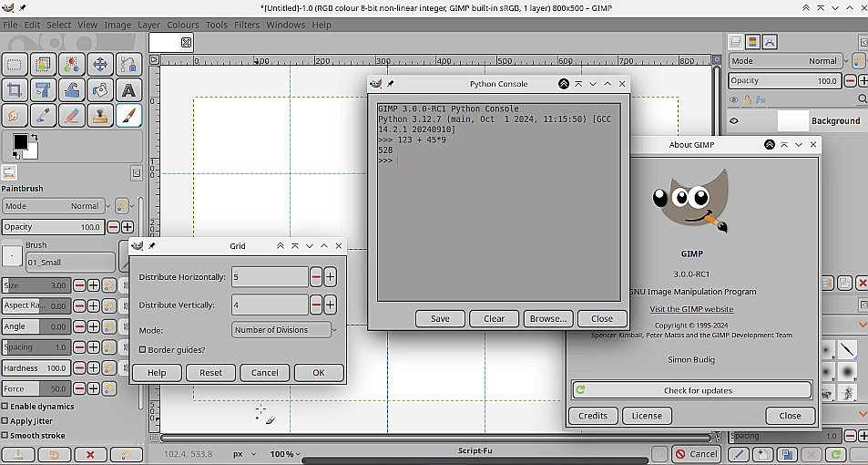Click the Cancel button in status bar

pos(697,454)
